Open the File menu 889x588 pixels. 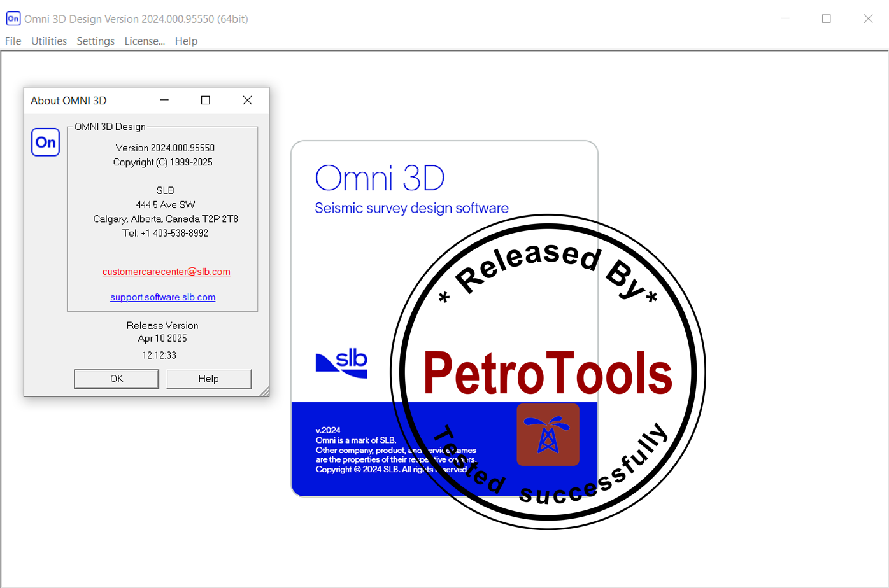[x=13, y=41]
